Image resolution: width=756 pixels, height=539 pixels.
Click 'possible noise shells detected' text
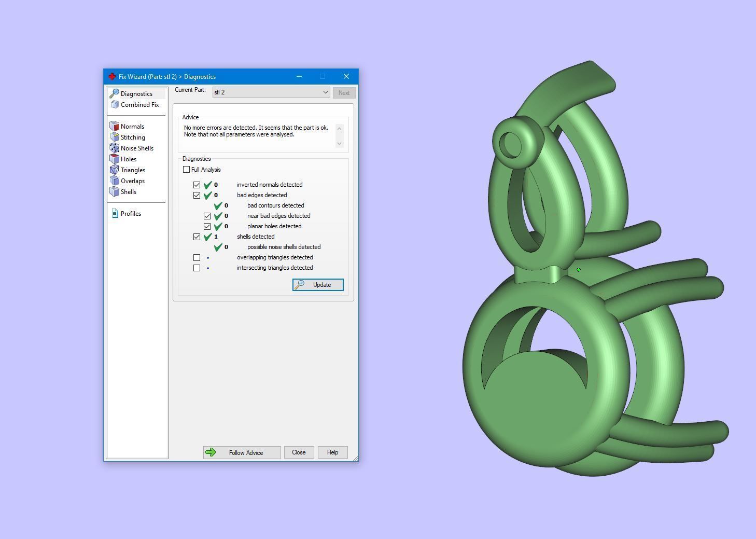(284, 247)
